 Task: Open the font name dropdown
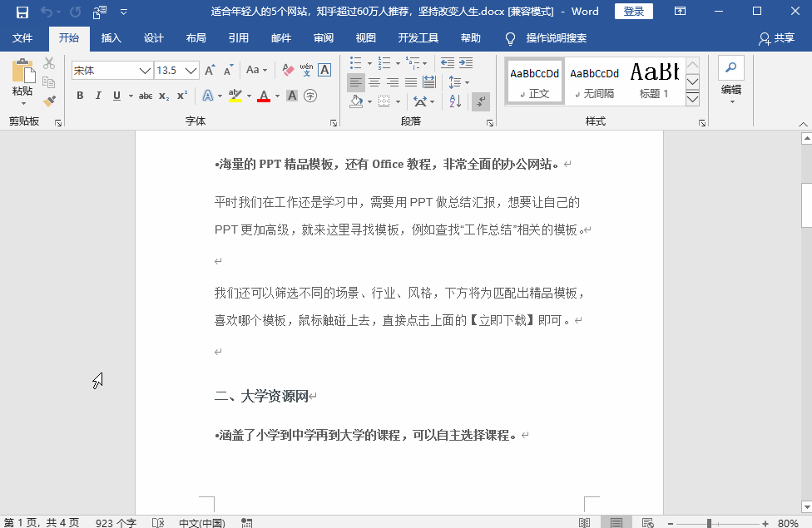144,70
